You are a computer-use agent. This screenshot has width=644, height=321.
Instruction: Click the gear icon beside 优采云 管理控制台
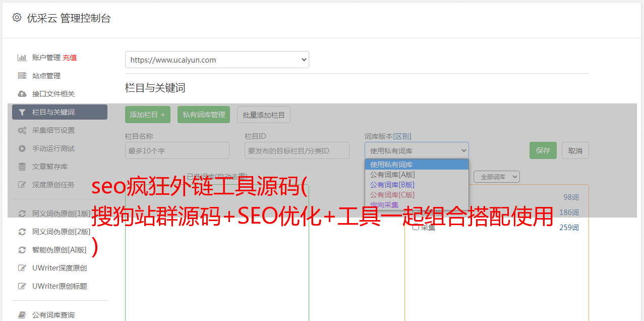pos(17,18)
